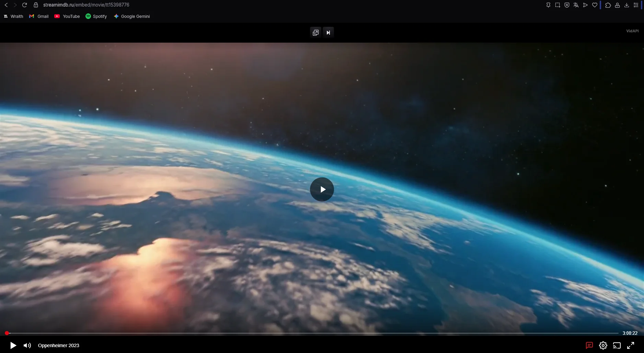Click the red playhead at video start
This screenshot has height=353, width=644.
pyautogui.click(x=7, y=333)
